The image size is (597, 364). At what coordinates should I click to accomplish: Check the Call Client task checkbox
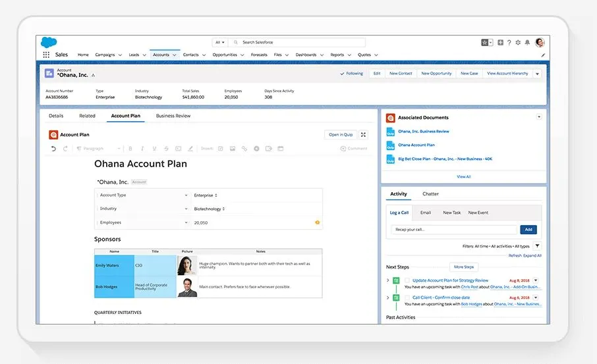tap(407, 298)
